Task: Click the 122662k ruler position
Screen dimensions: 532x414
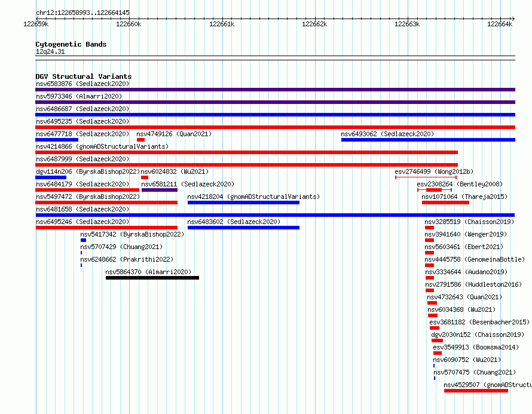Action: [314, 24]
